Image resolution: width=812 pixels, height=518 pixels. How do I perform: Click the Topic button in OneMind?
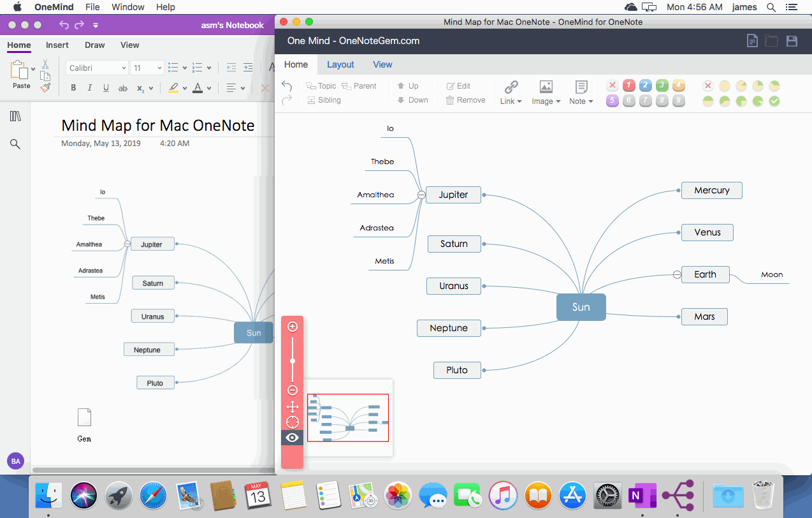click(321, 86)
